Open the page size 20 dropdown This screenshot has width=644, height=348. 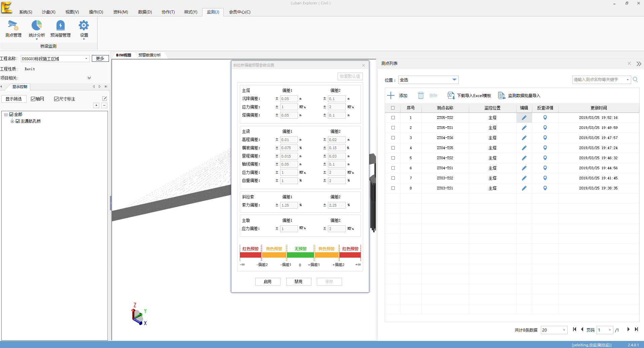click(x=564, y=330)
